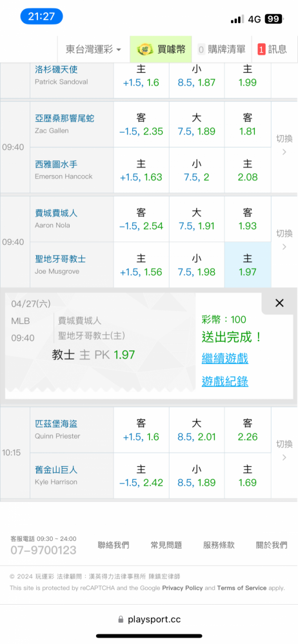This screenshot has width=298, height=644.
Task: Tap the 21:27 status bar clock
Action: 41,16
